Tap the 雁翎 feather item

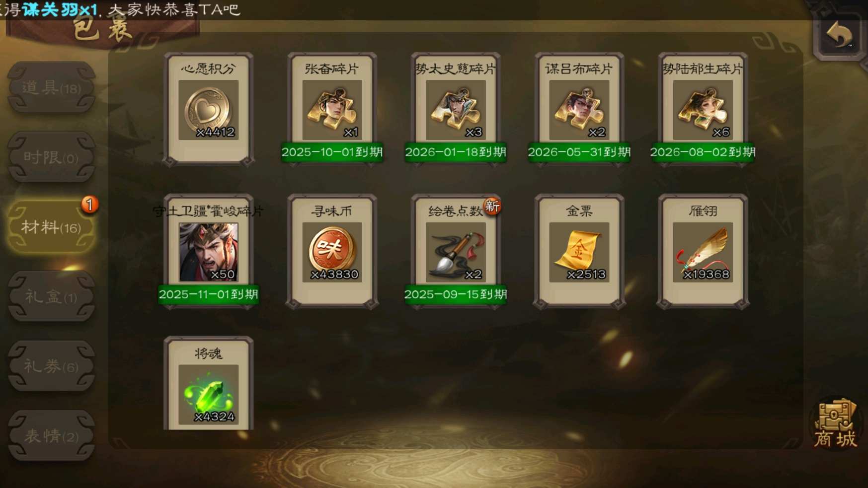(x=703, y=252)
